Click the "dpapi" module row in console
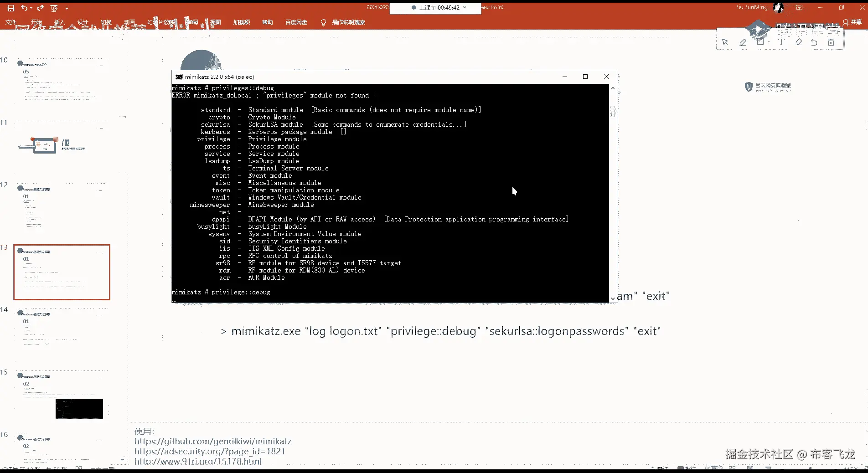 pos(390,220)
